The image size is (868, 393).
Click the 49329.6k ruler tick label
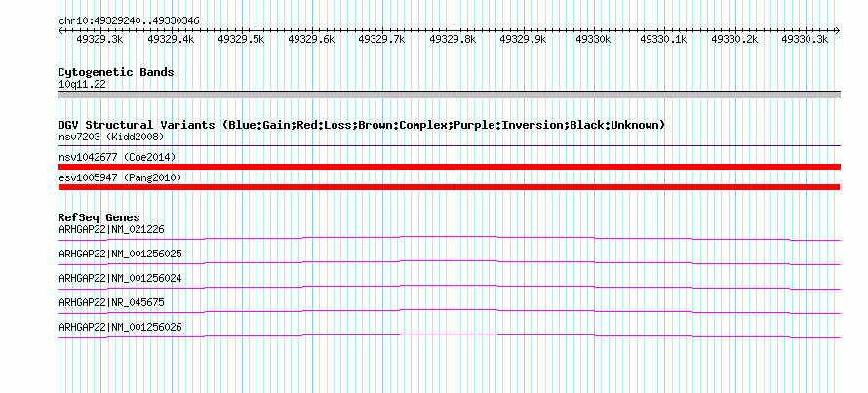(311, 39)
